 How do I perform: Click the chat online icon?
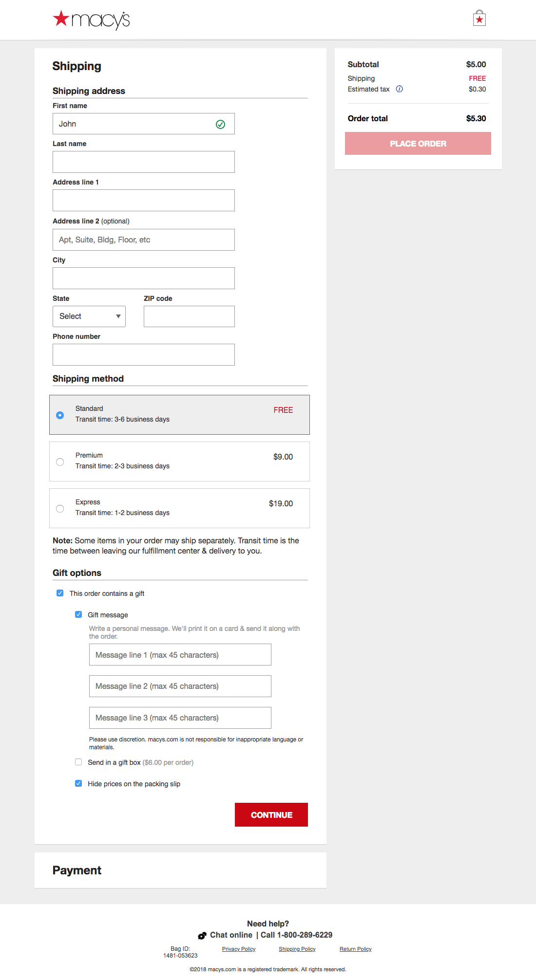click(202, 935)
